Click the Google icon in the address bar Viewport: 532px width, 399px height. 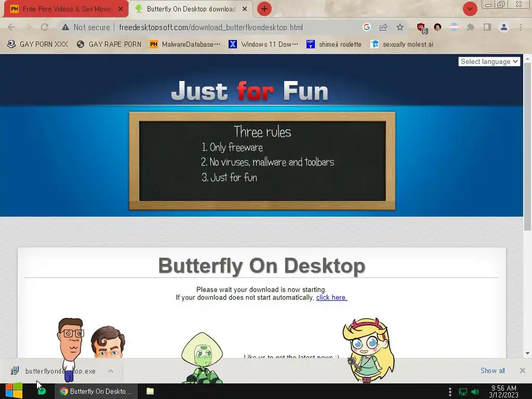366,27
